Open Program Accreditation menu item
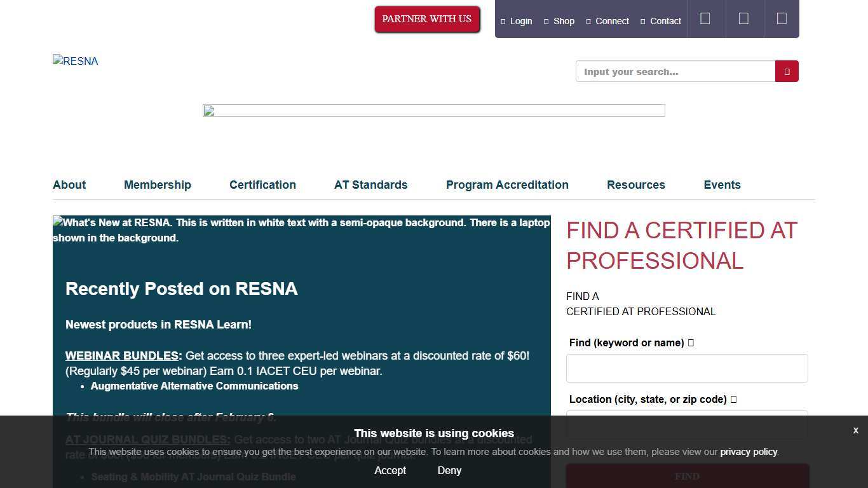 507,185
